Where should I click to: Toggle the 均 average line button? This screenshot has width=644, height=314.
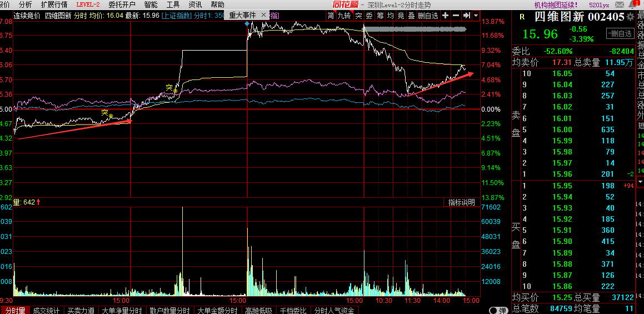[x=391, y=16]
